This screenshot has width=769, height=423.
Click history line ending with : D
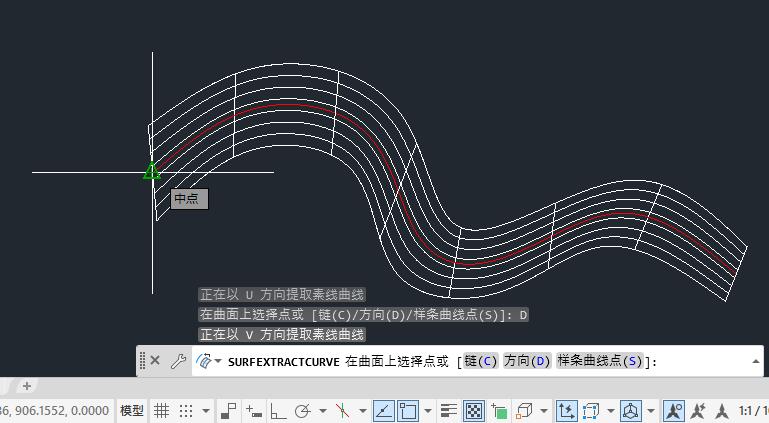click(363, 315)
